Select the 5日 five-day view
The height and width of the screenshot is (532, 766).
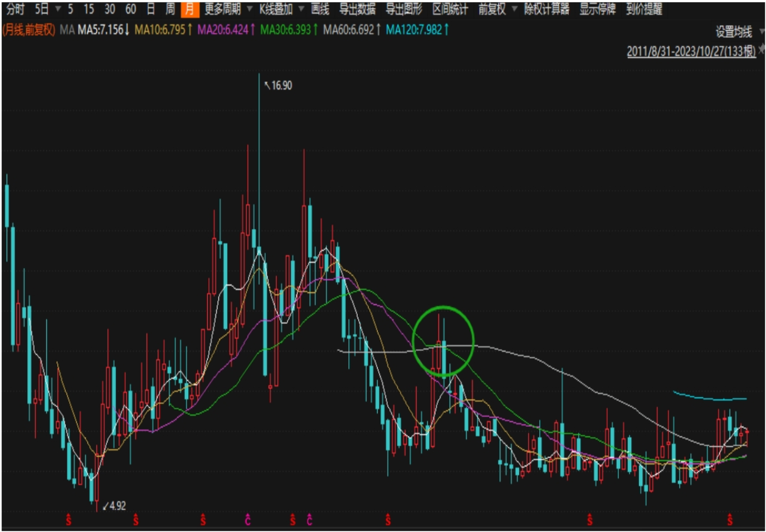42,9
